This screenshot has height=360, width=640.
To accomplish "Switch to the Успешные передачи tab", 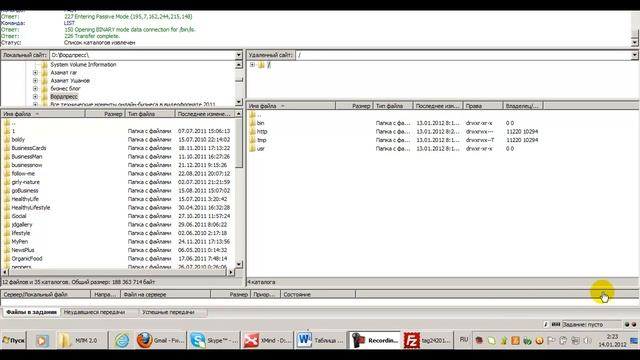I will pyautogui.click(x=168, y=312).
